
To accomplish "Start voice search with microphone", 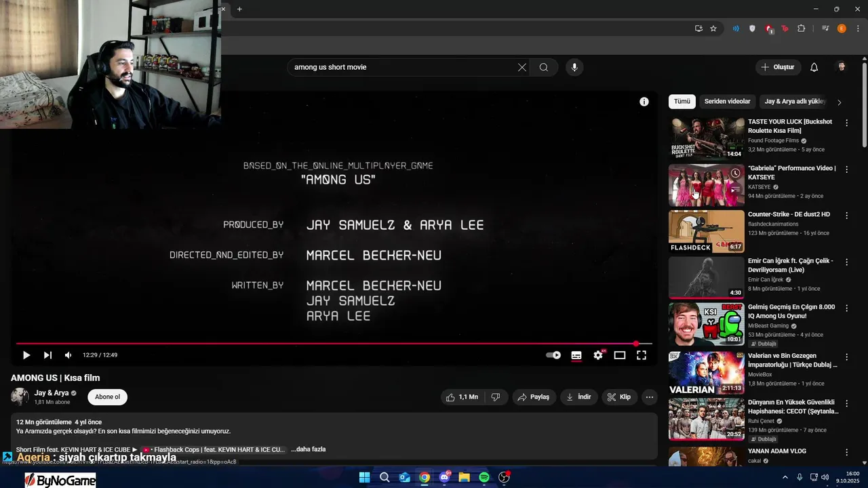I will point(574,67).
